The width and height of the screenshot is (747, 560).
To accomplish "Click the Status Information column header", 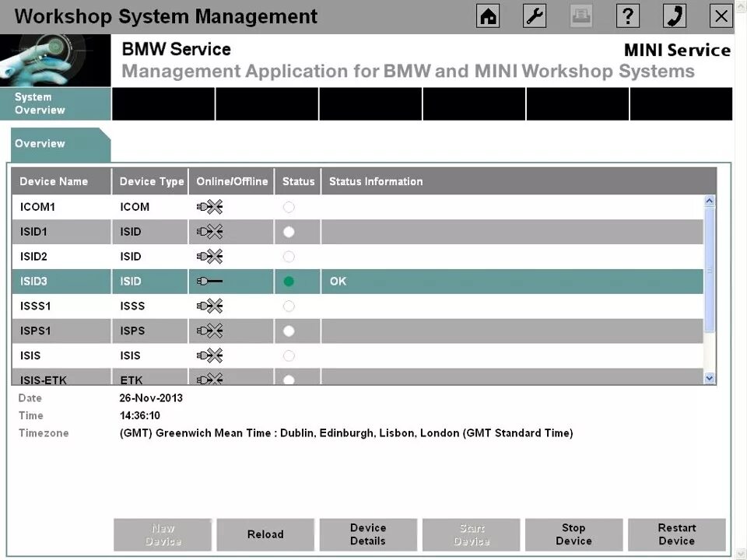I will [x=519, y=181].
